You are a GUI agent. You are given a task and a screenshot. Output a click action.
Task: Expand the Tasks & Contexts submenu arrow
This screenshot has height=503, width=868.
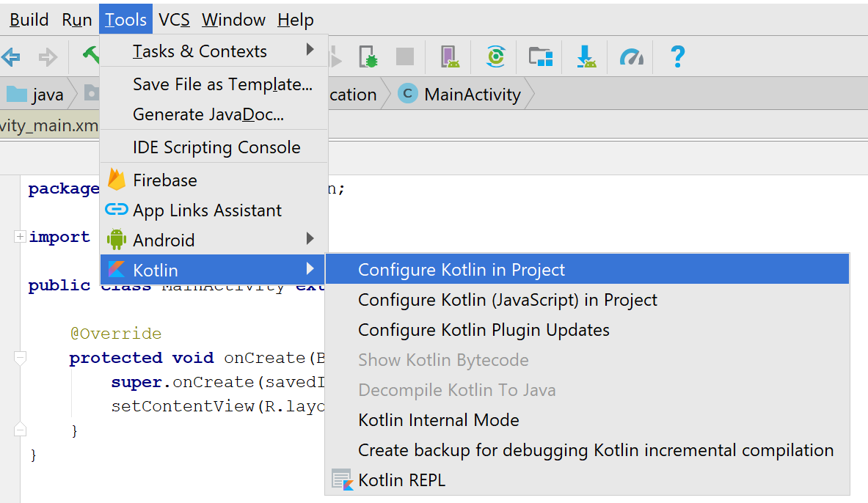pos(310,50)
